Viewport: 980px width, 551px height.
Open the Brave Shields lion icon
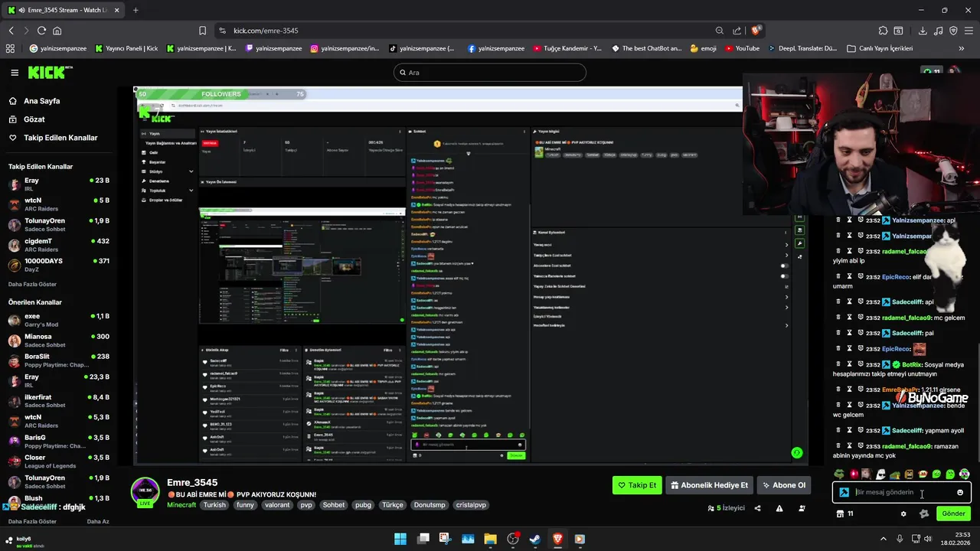coord(756,31)
